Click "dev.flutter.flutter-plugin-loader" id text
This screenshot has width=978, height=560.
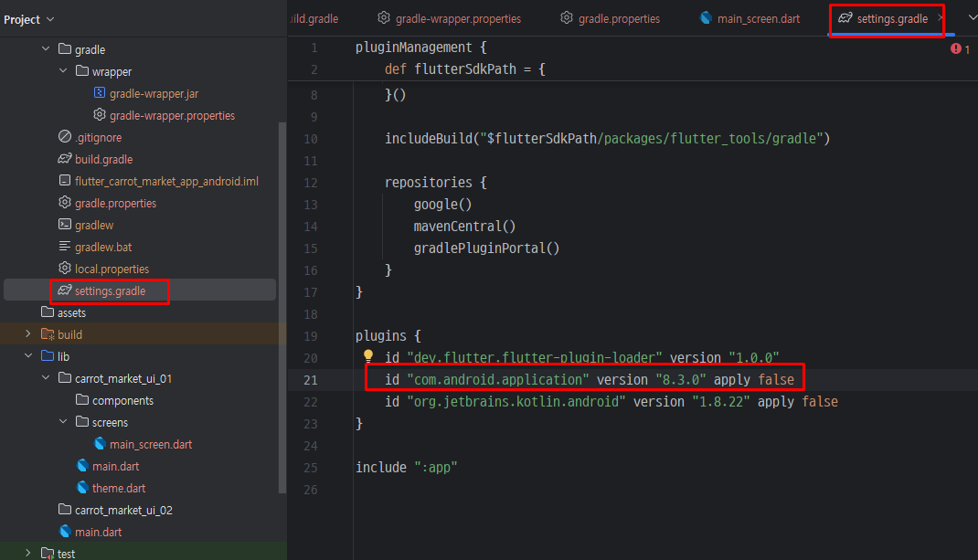click(534, 358)
